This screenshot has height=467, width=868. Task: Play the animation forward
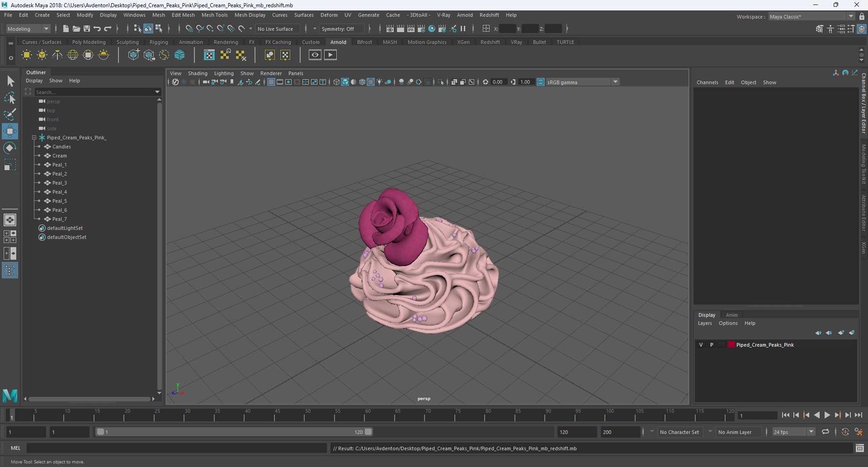(x=827, y=415)
